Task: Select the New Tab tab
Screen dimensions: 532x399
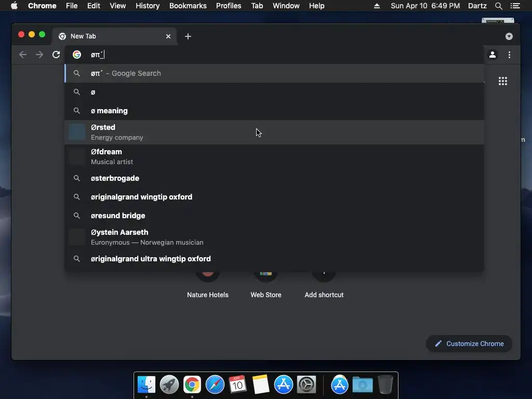Action: (x=114, y=36)
